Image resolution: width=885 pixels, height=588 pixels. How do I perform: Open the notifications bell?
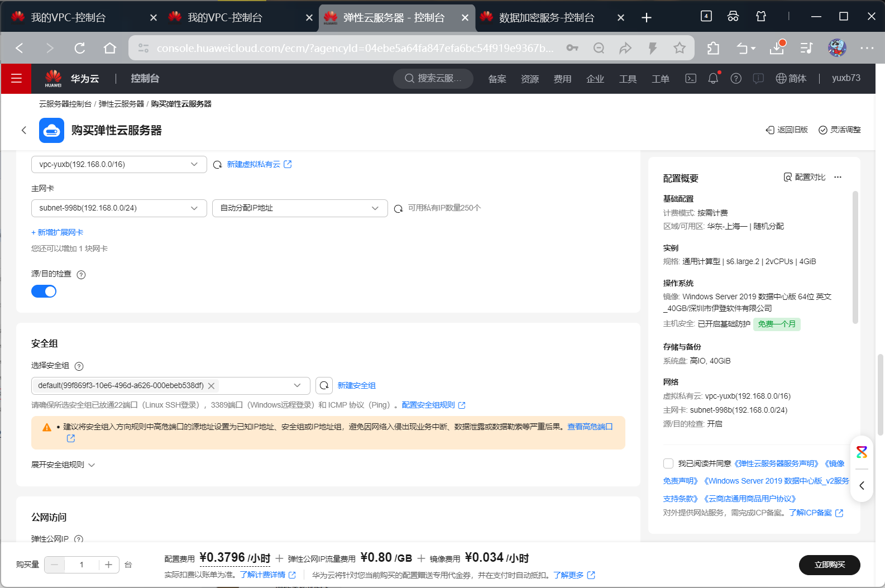pos(713,79)
